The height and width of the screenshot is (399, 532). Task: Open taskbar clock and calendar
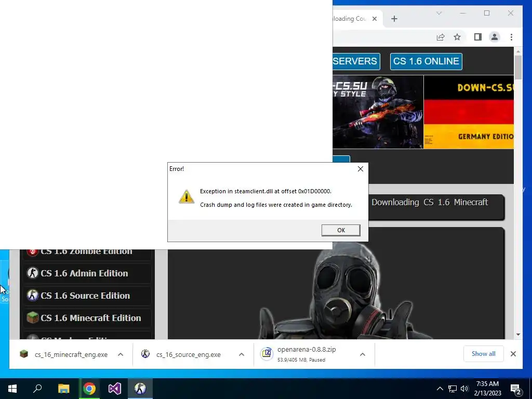click(x=487, y=389)
